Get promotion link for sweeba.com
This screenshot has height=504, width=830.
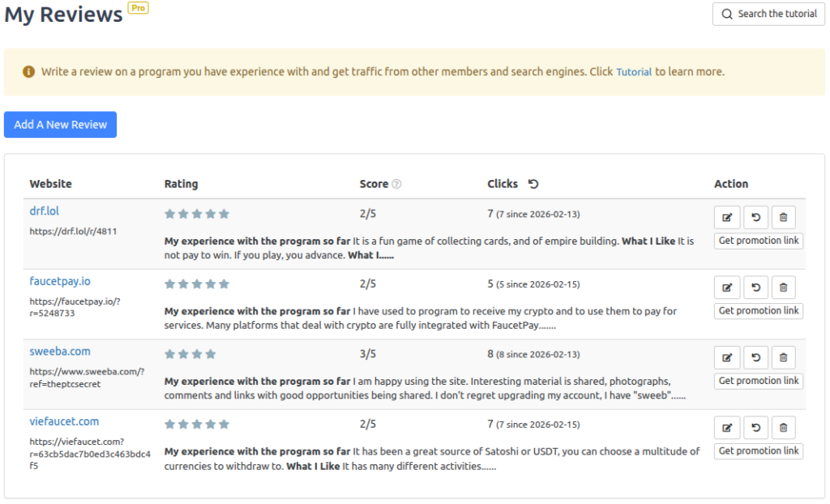click(x=758, y=381)
